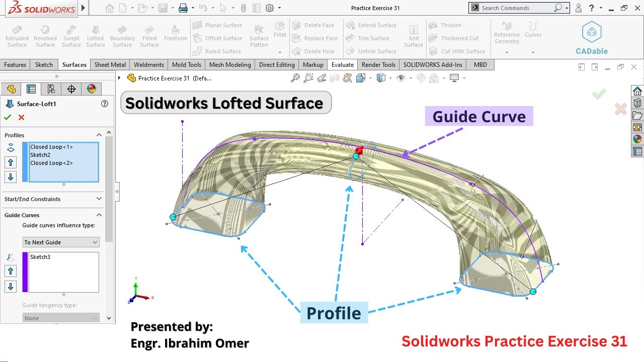Switch to the Sketch tab

44,65
